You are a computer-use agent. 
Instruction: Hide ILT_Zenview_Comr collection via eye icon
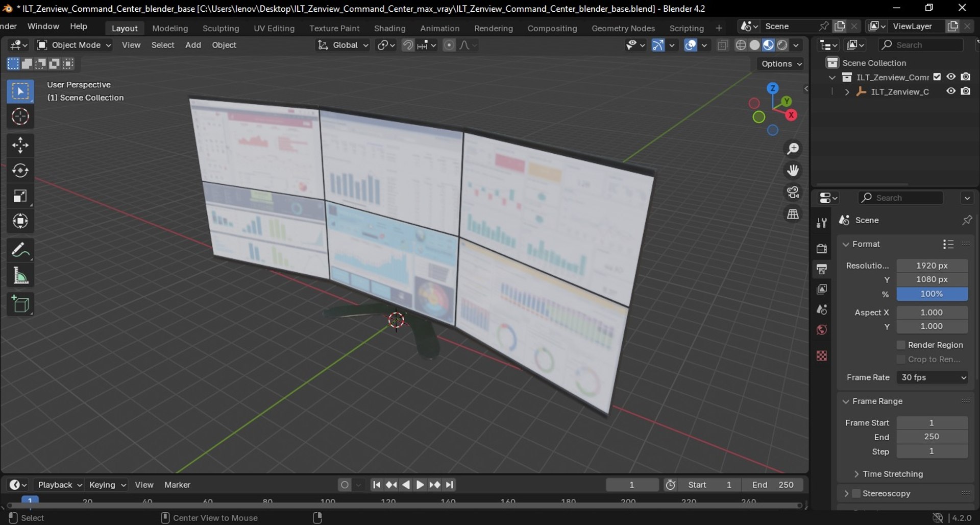tap(951, 77)
